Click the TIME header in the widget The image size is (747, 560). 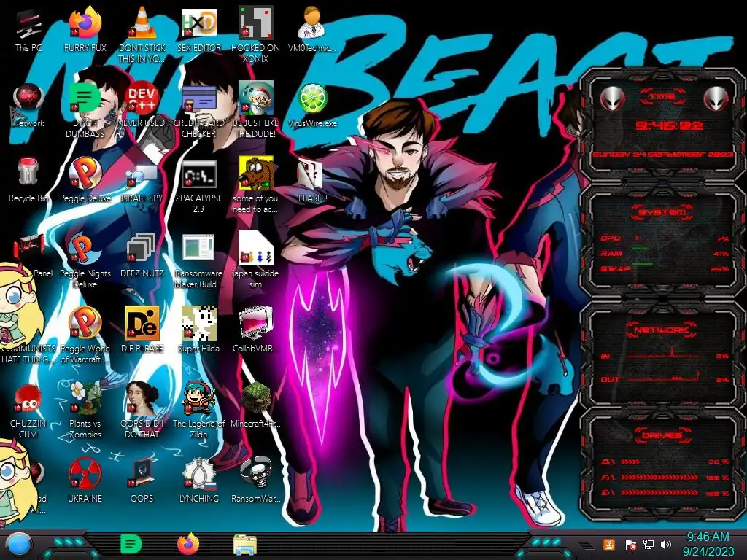pyautogui.click(x=662, y=97)
